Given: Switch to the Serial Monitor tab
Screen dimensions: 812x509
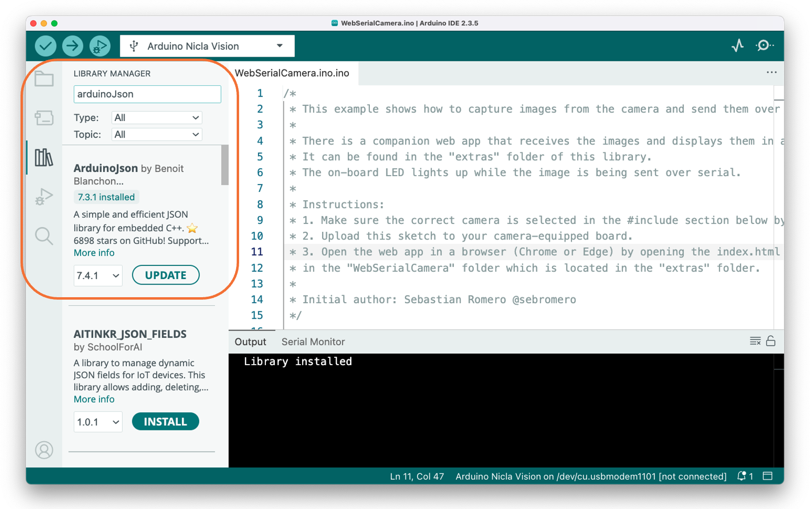Looking at the screenshot, I should [x=313, y=342].
